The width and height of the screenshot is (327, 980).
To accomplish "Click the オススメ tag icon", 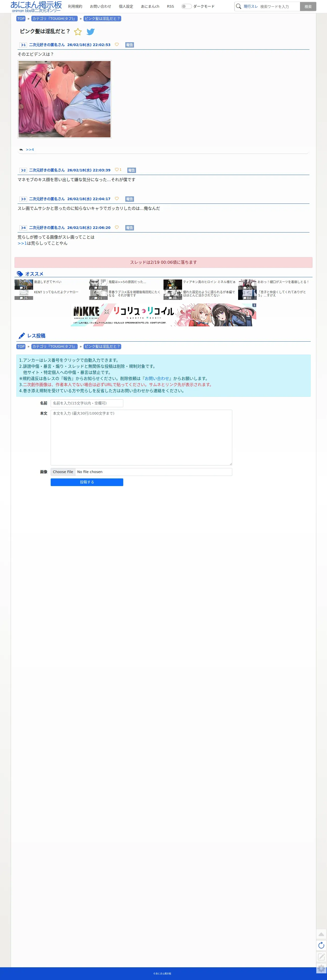I will click(x=20, y=274).
